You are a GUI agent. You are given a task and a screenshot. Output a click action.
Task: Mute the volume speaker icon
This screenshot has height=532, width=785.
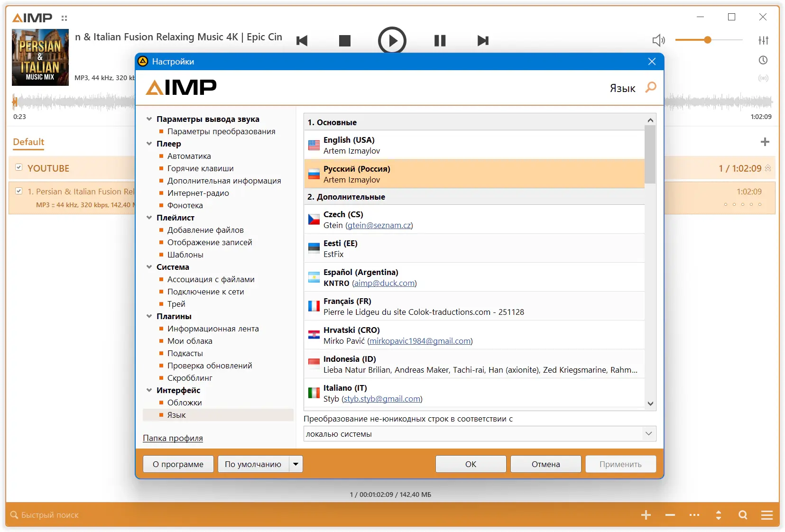(x=659, y=40)
